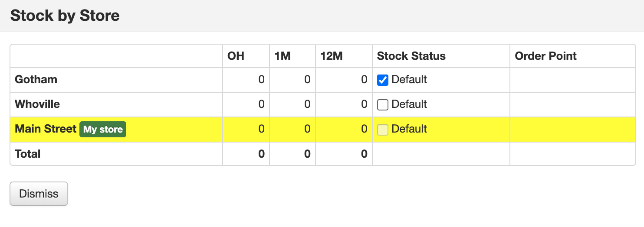Screen dimensions: 644x227
Task: Click the green My store badge
Action: (x=103, y=130)
